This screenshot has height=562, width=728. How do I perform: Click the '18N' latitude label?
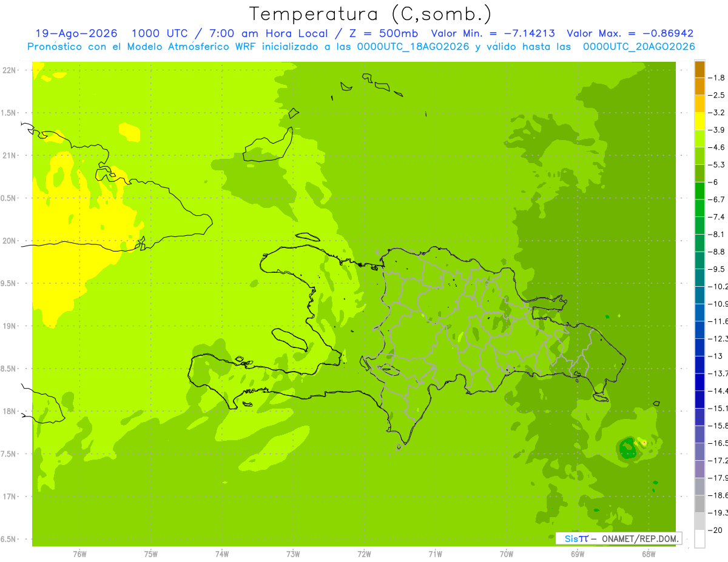click(x=10, y=412)
